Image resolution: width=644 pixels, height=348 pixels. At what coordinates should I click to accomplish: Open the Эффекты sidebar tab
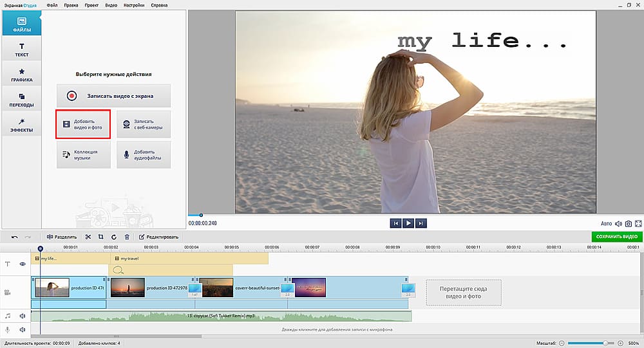(x=22, y=124)
